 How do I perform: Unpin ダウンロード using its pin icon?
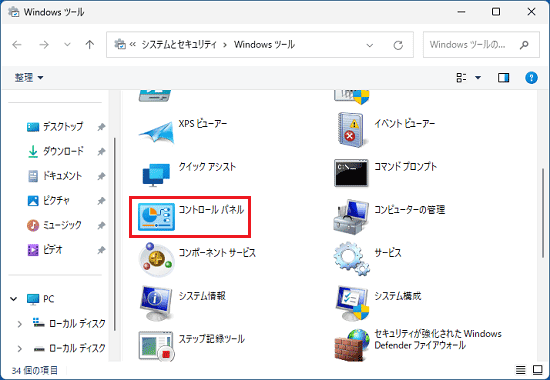101,152
